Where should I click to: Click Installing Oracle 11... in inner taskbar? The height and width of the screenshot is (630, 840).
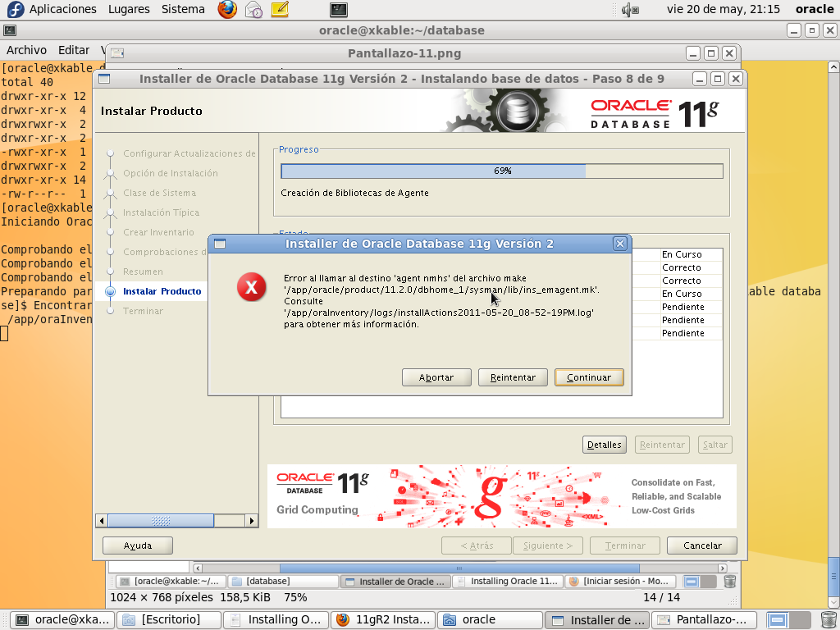click(x=508, y=582)
